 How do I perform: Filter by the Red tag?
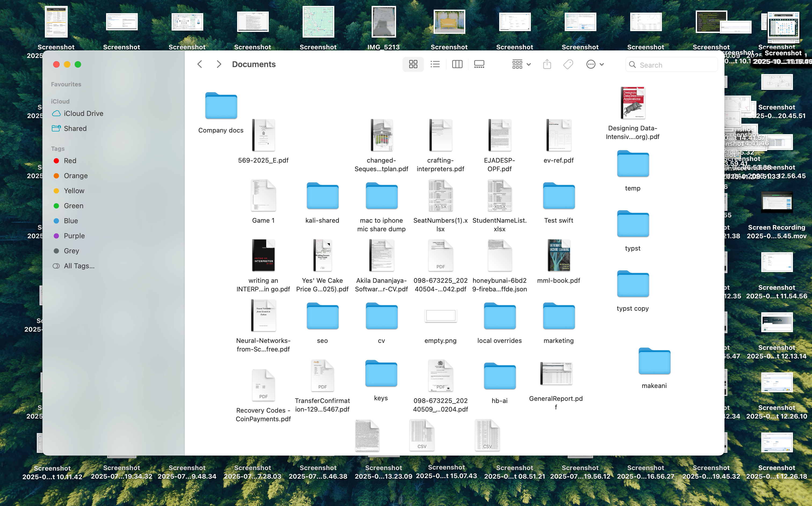click(70, 161)
